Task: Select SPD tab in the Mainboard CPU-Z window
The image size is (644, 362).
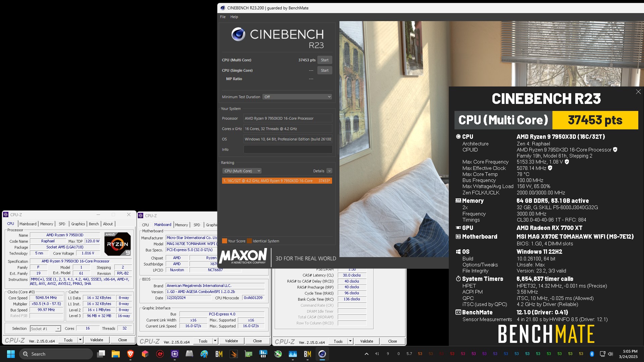Action: [197, 225]
